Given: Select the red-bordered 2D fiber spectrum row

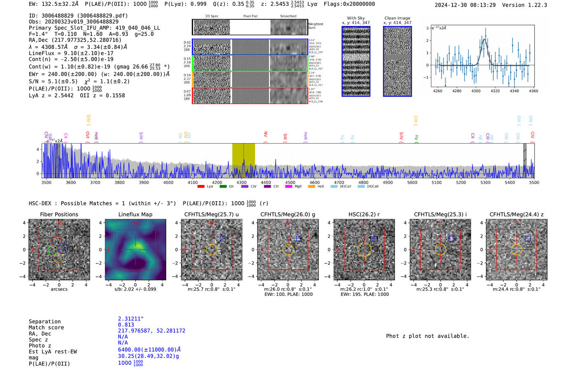Looking at the screenshot, I should click(250, 95).
